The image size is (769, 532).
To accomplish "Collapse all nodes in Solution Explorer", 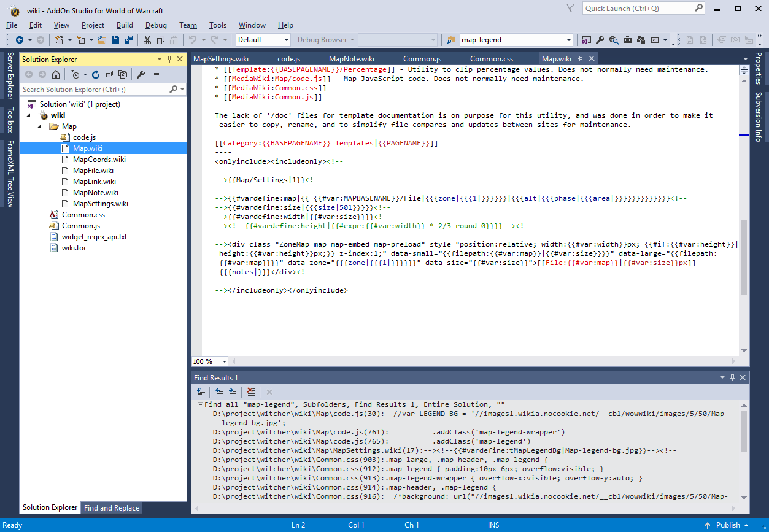I will (109, 74).
